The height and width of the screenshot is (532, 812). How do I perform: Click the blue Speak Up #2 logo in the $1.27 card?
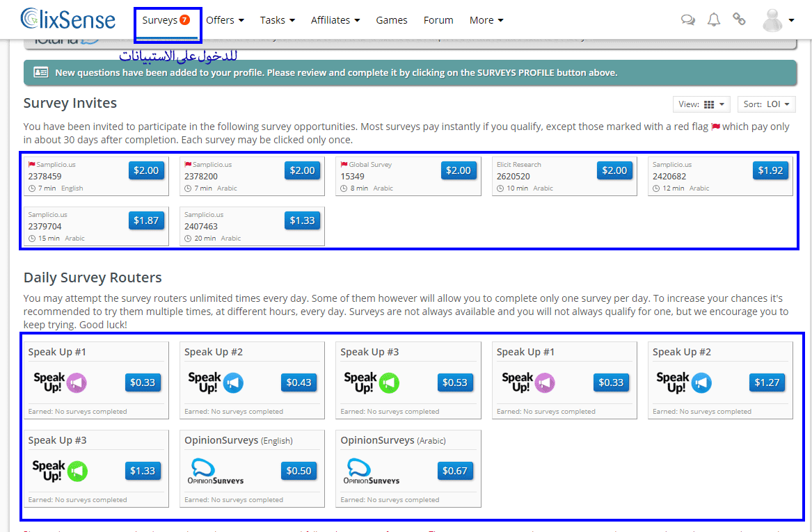click(x=683, y=382)
